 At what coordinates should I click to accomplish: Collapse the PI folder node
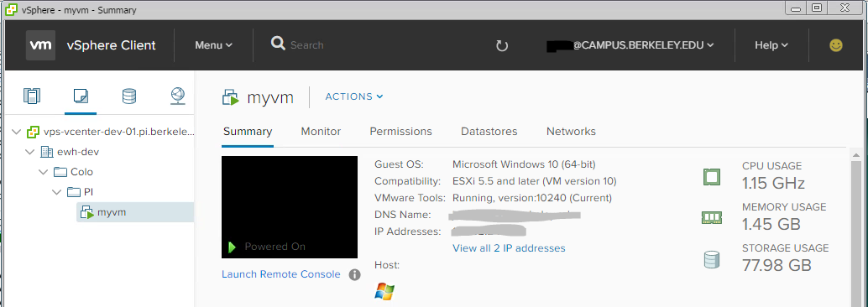[56, 192]
